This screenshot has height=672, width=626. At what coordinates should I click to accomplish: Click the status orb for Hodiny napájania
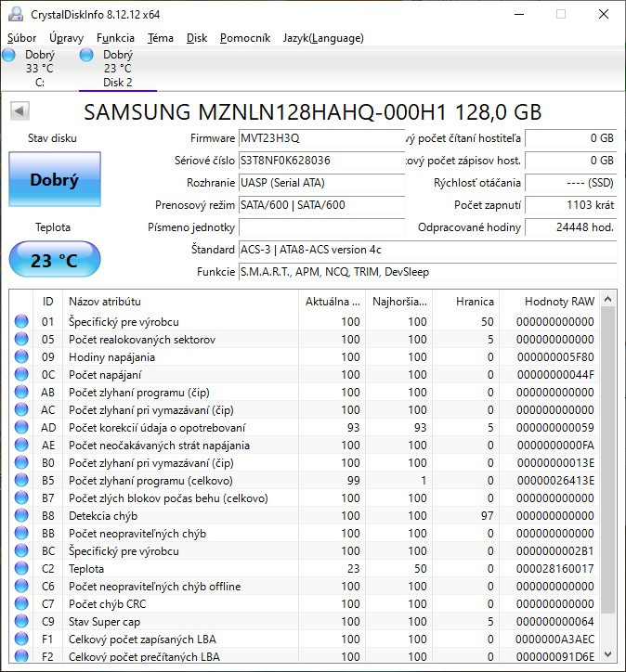pos(21,356)
